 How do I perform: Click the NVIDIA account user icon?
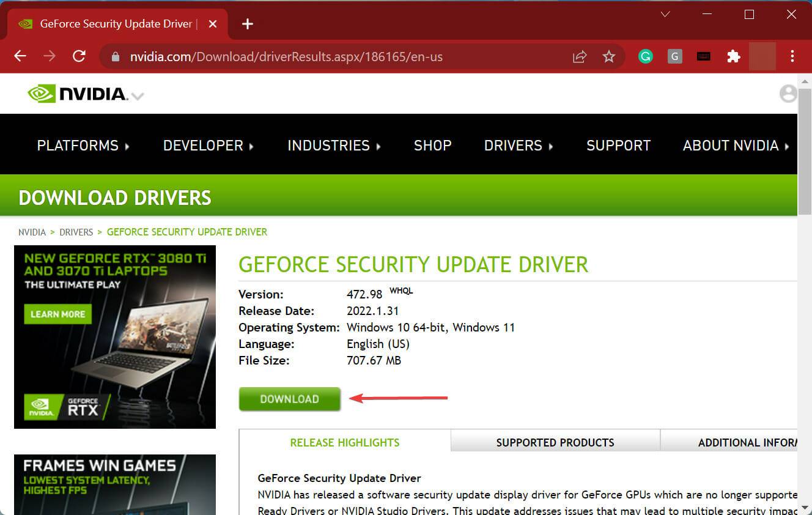point(788,94)
